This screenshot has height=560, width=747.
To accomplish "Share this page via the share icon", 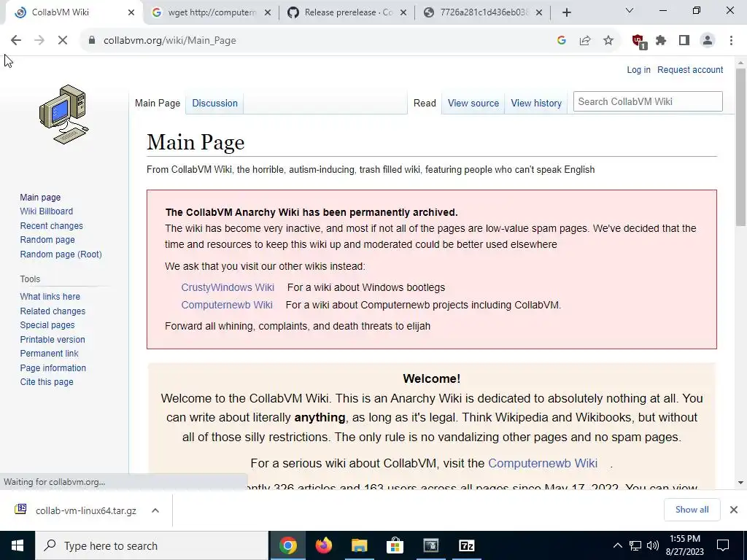I will 585,41.
